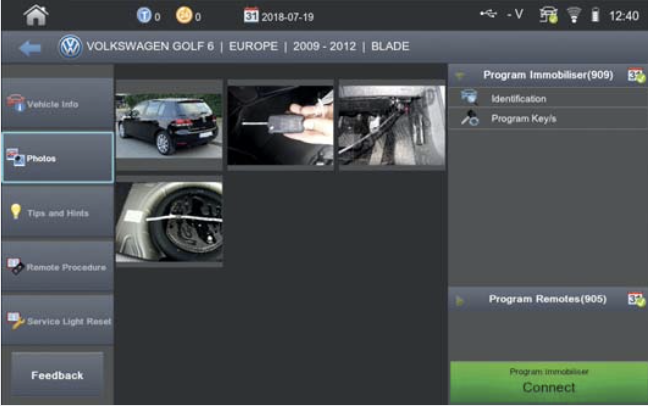648x406 pixels.
Task: Click the blue back arrow
Action: (30, 47)
